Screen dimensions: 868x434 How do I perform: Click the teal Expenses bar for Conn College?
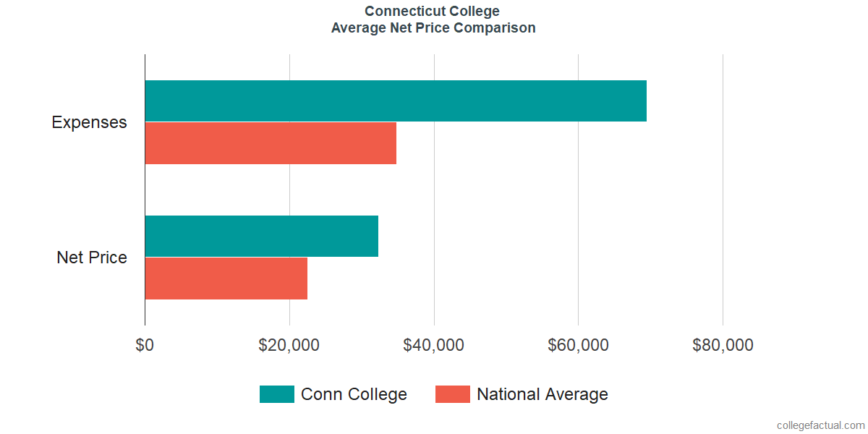click(x=395, y=101)
